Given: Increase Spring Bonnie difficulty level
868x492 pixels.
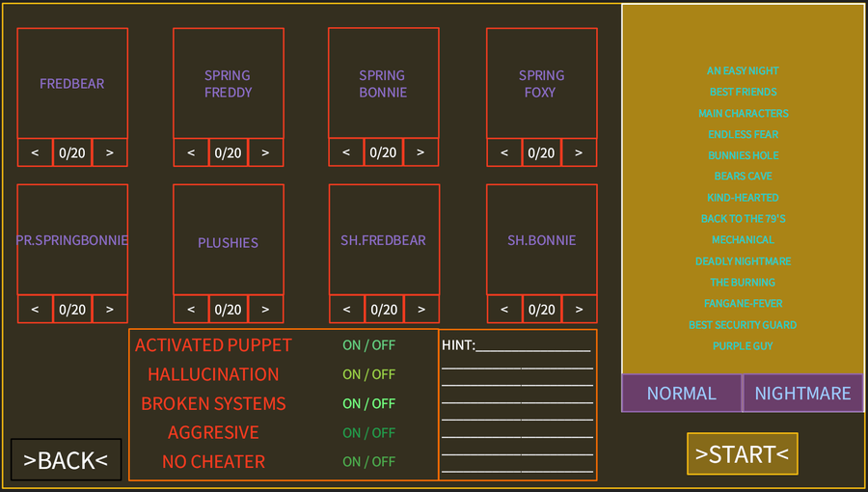Looking at the screenshot, I should [x=420, y=151].
